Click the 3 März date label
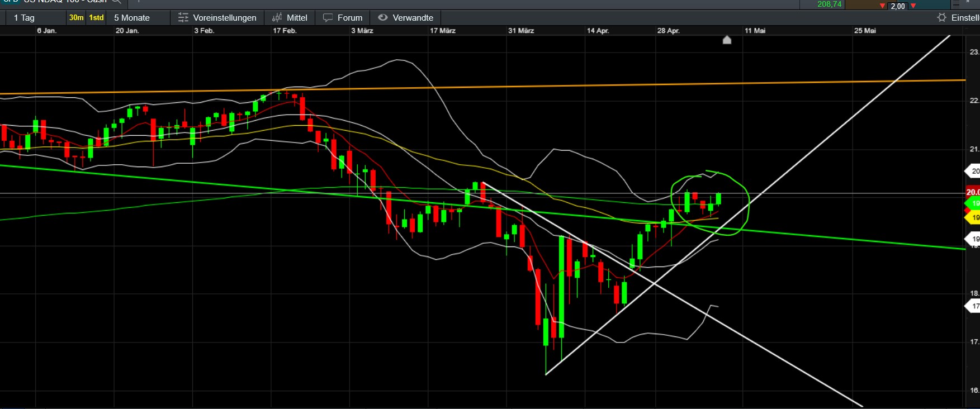Viewport: 980px width, 409px height. click(362, 31)
